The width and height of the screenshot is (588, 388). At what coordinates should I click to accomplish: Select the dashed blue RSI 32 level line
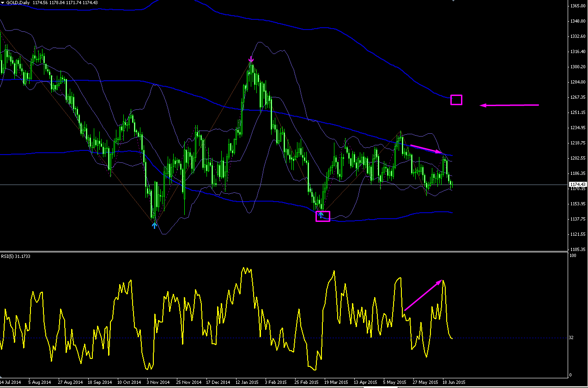[x=284, y=338]
